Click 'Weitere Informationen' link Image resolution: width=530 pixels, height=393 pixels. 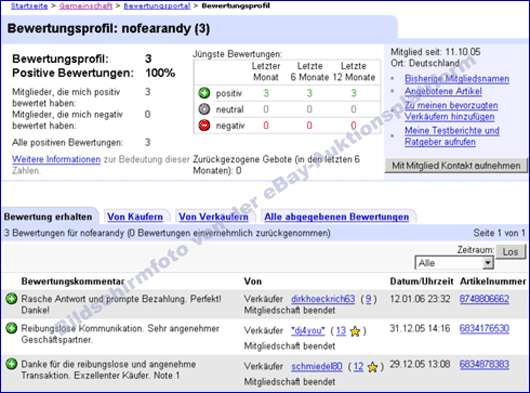point(56,159)
